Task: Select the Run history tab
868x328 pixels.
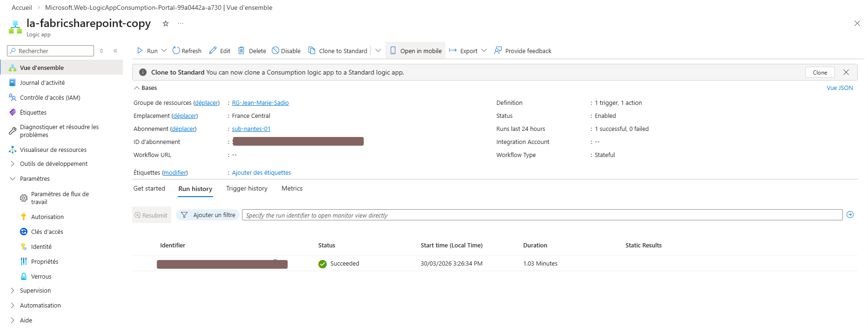Action: click(x=195, y=189)
